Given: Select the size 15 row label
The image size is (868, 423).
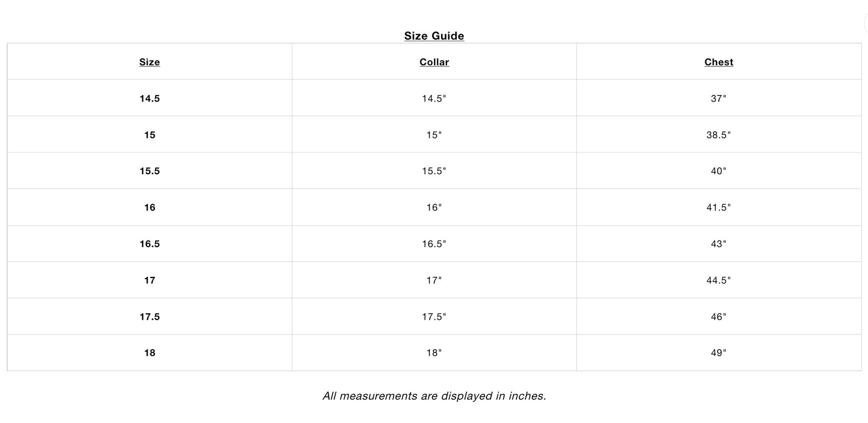Looking at the screenshot, I should tap(149, 135).
